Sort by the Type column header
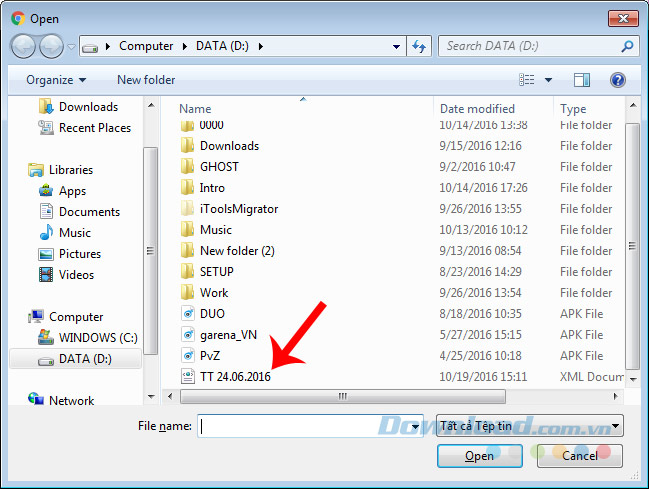 click(x=573, y=108)
